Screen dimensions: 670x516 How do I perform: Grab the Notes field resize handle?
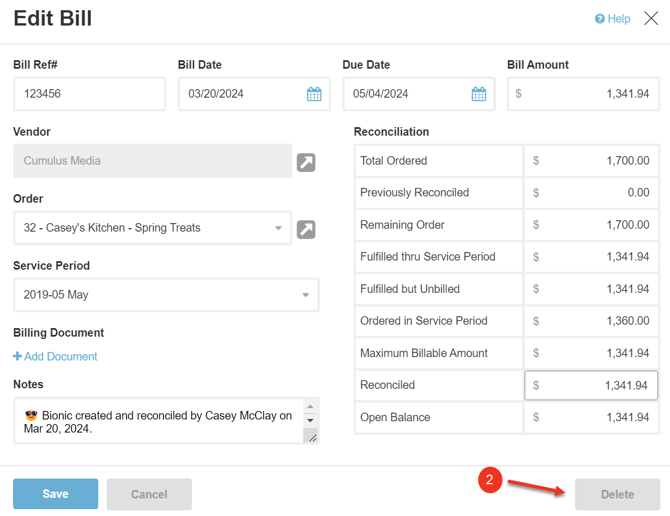[312, 437]
